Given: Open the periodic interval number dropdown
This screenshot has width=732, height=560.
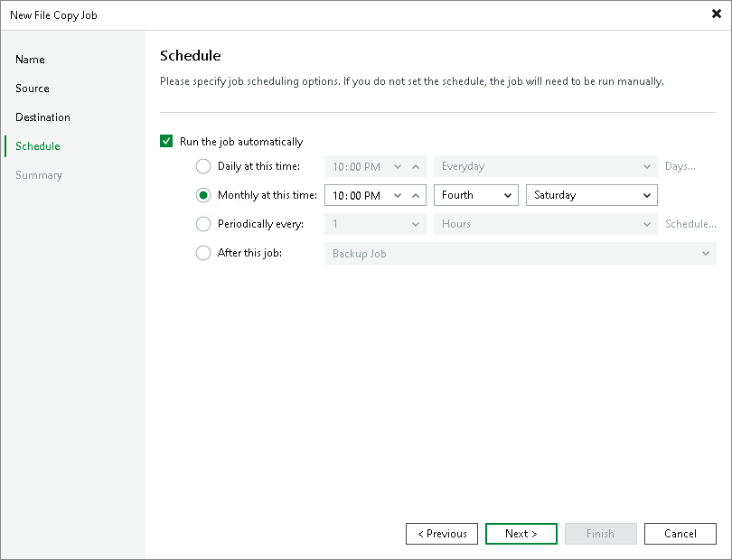Looking at the screenshot, I should (x=375, y=224).
